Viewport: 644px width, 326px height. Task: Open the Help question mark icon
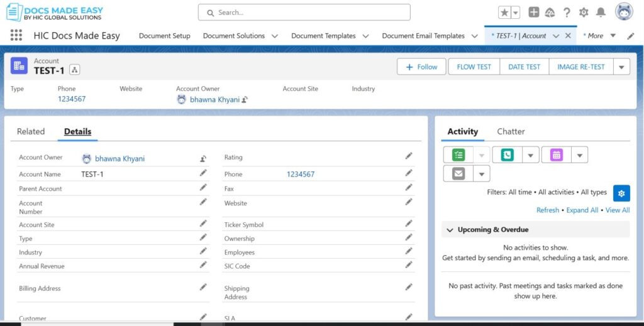pos(567,13)
